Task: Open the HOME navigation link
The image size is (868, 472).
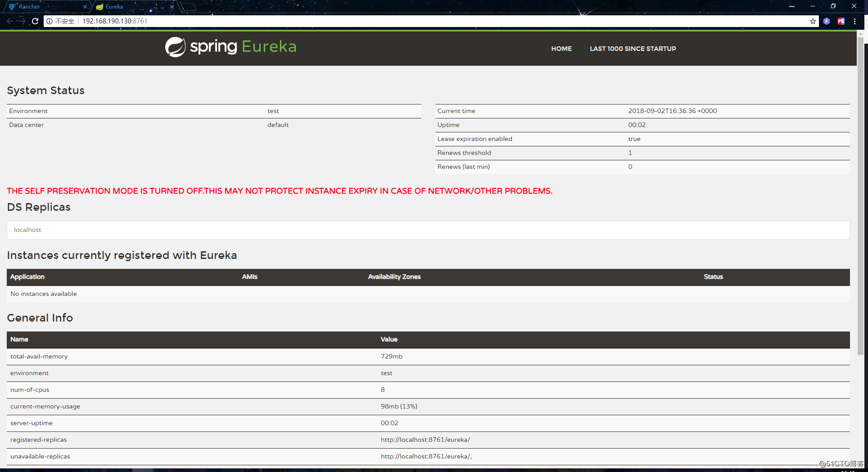Action: point(561,49)
